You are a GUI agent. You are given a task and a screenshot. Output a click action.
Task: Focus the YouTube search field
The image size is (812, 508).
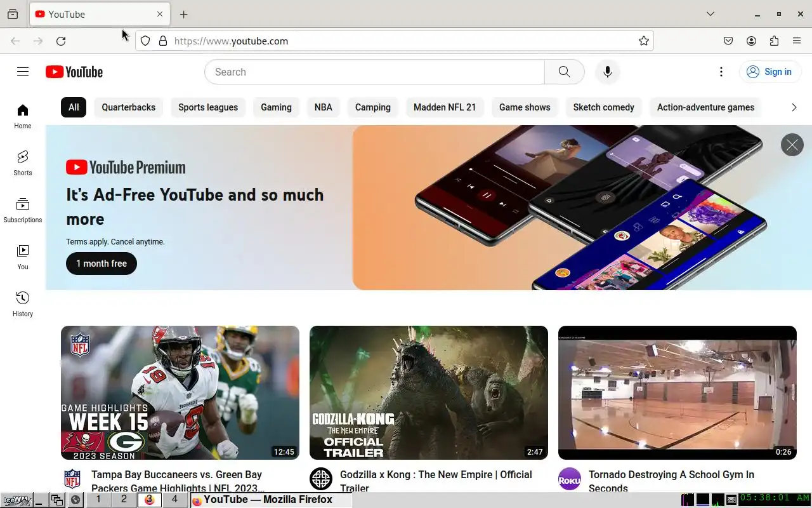pos(374,72)
